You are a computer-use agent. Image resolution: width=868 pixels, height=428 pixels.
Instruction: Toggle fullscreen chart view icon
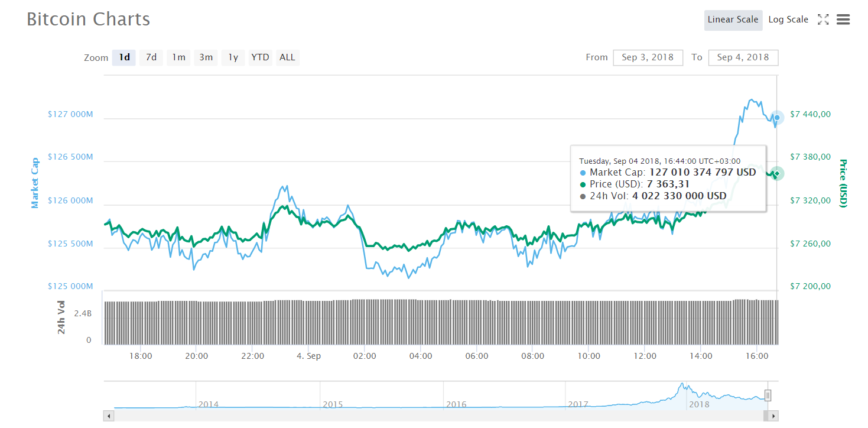click(823, 20)
